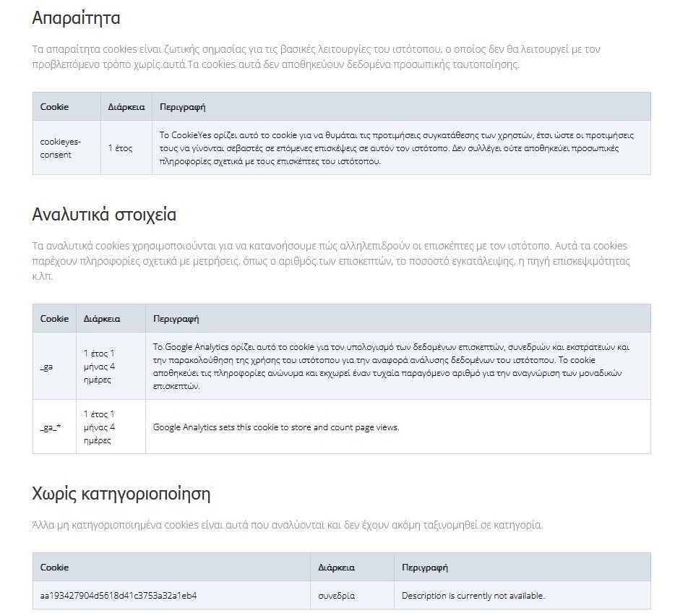Select the _ga cookie name cell
The width and height of the screenshot is (675, 616).
[54, 366]
